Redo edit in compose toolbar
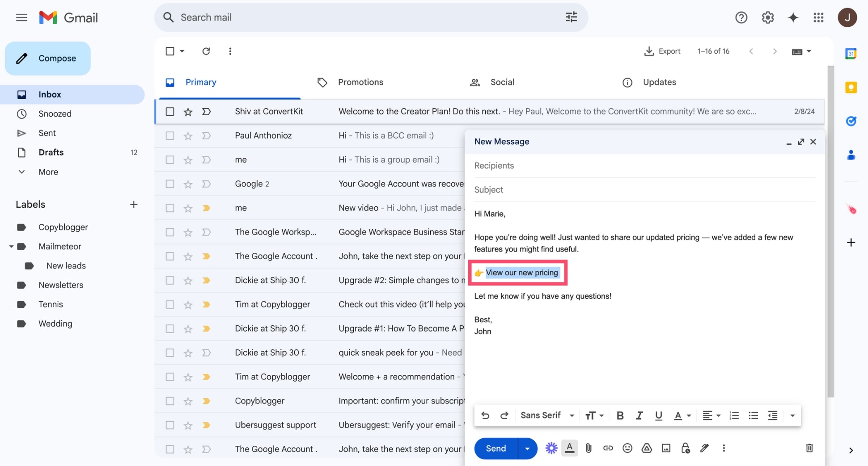 (504, 416)
